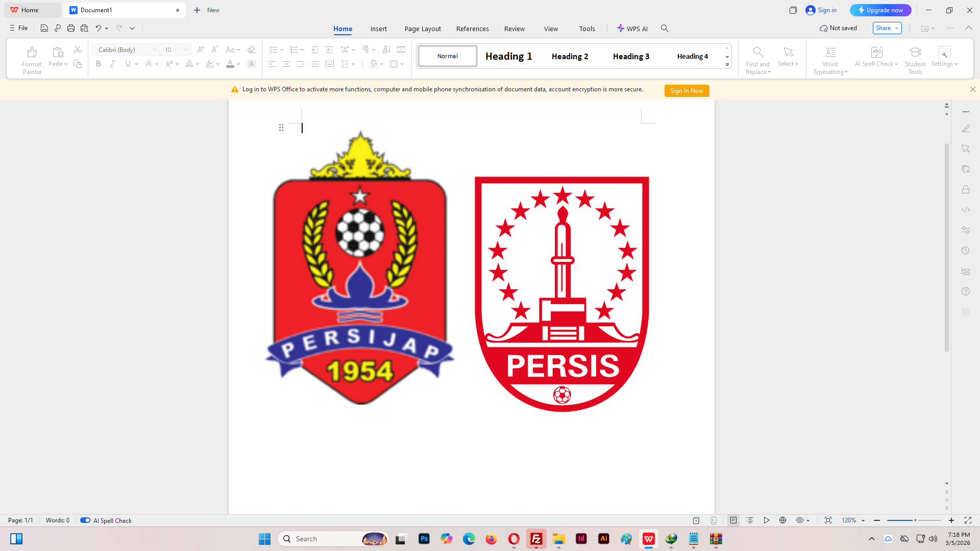Click Upgrade now button
Viewport: 980px width, 551px height.
click(x=880, y=10)
